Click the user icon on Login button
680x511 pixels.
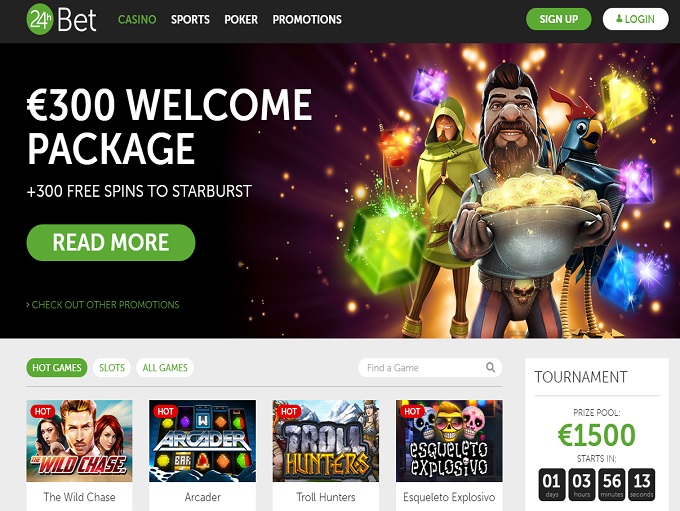pyautogui.click(x=619, y=19)
